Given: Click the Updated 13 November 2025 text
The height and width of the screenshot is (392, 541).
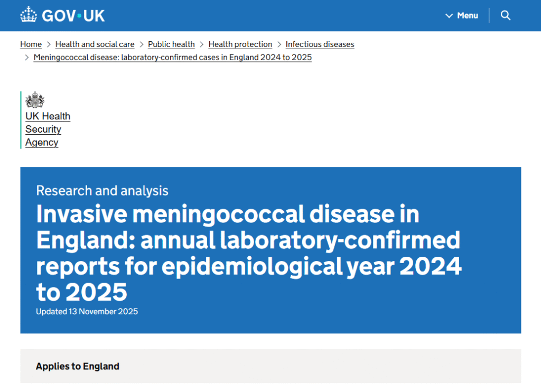Looking at the screenshot, I should coord(87,312).
